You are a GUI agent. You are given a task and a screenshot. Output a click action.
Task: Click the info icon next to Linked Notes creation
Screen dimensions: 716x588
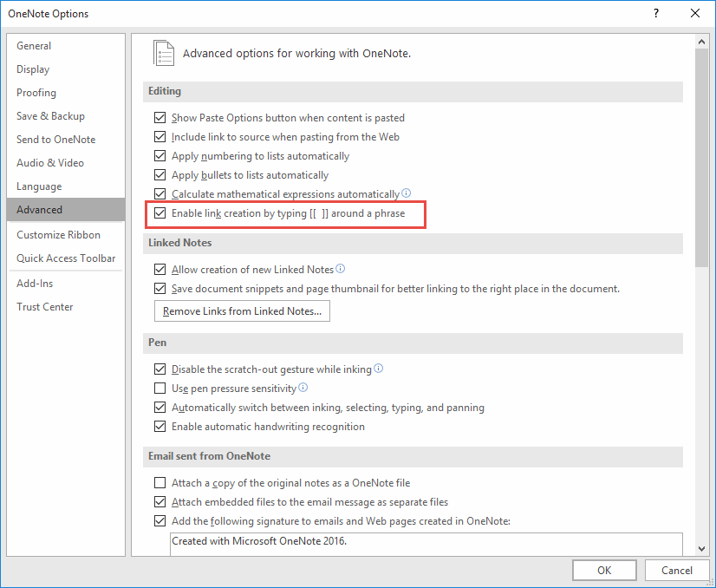[340, 268]
